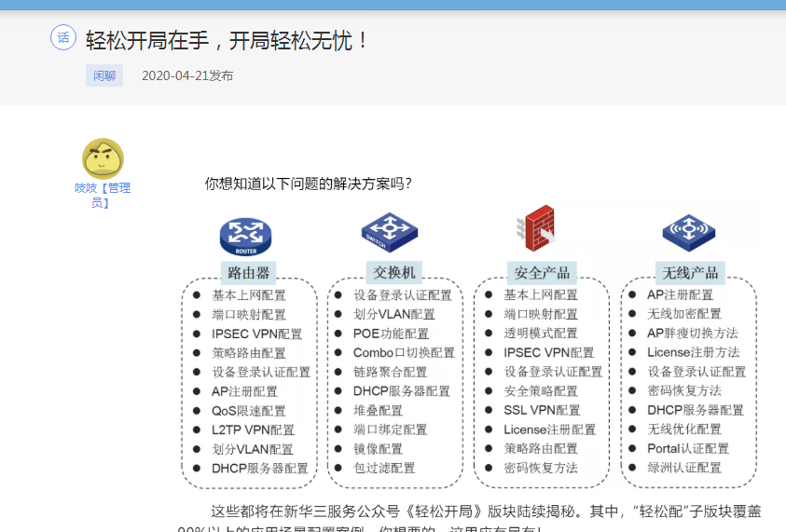Select the 路由器 heading label
786x532 pixels.
click(x=249, y=272)
